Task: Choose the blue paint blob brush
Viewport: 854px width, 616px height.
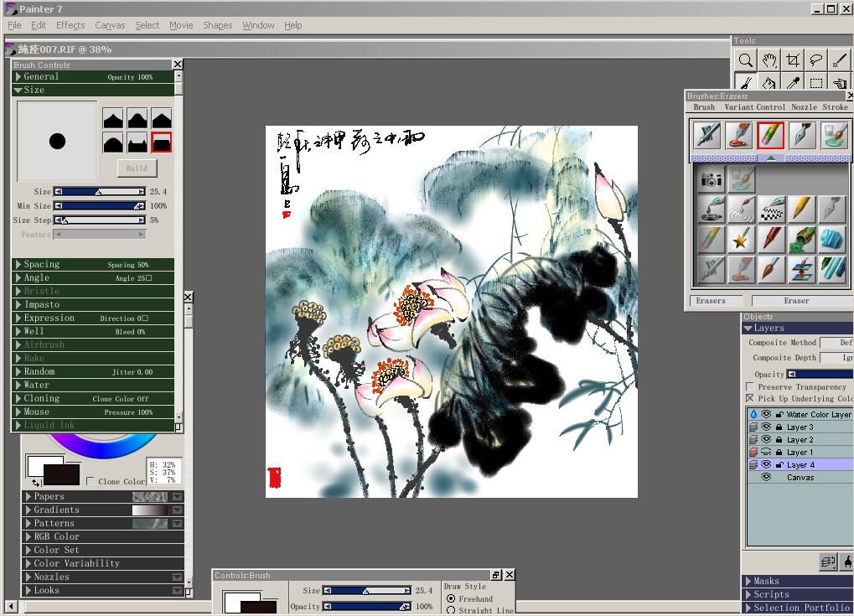Action: 831,240
